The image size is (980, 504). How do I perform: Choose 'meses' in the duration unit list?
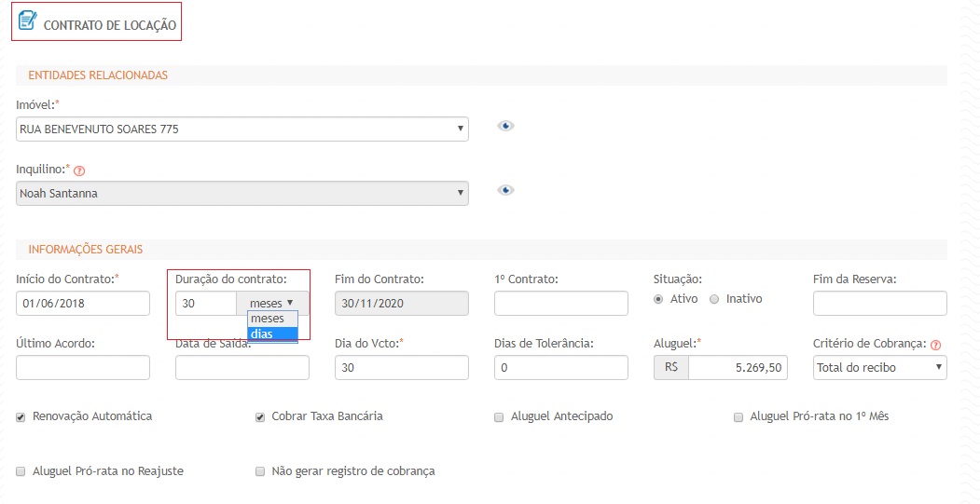point(272,319)
